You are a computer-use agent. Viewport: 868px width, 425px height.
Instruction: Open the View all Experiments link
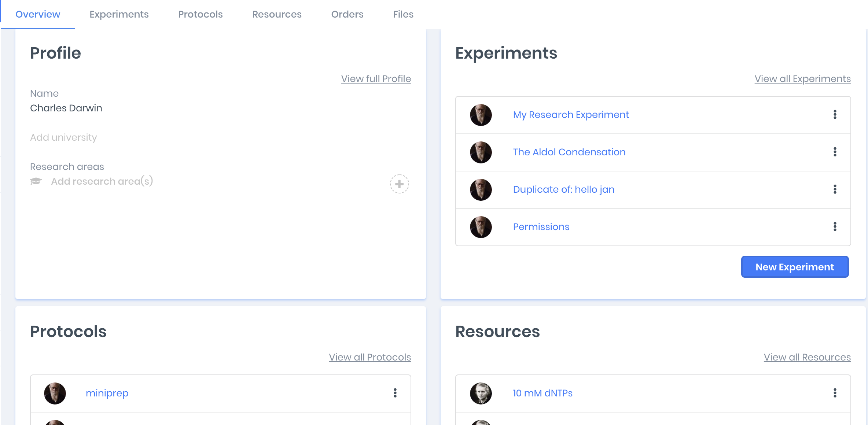click(x=802, y=79)
